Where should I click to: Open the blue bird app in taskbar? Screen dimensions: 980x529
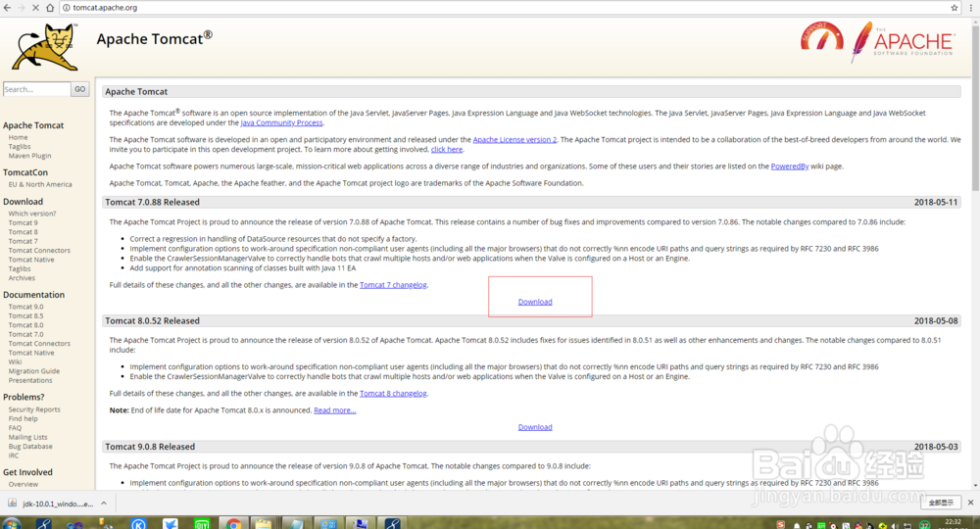(x=170, y=523)
